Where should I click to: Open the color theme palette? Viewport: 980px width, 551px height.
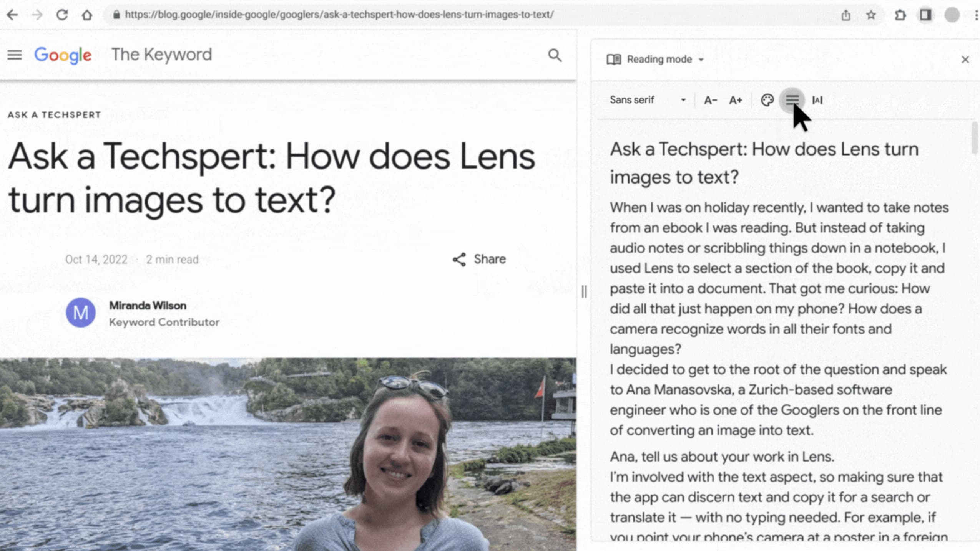(x=767, y=100)
